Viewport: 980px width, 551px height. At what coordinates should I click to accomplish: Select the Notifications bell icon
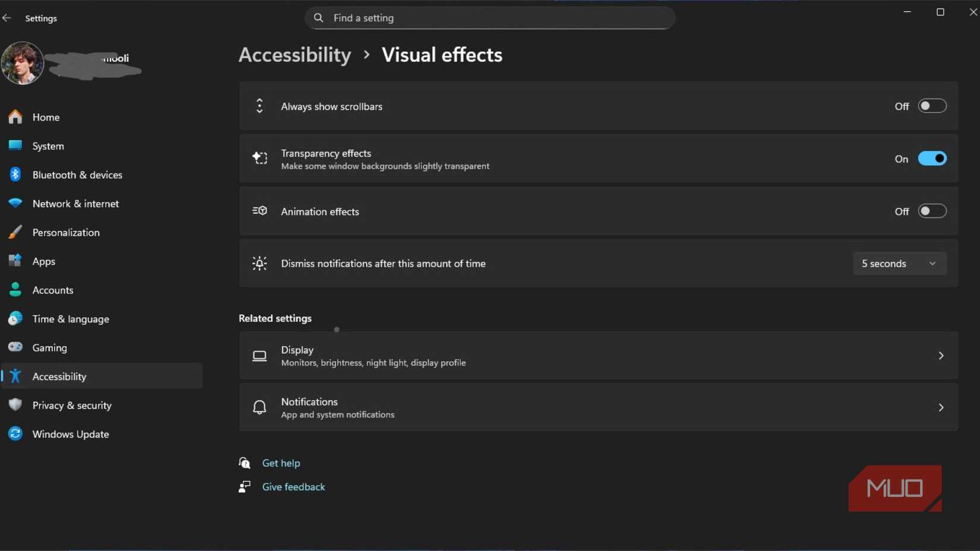click(x=260, y=407)
